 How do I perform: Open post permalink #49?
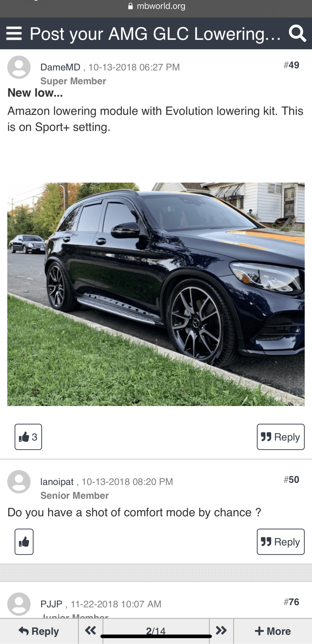[x=291, y=65]
